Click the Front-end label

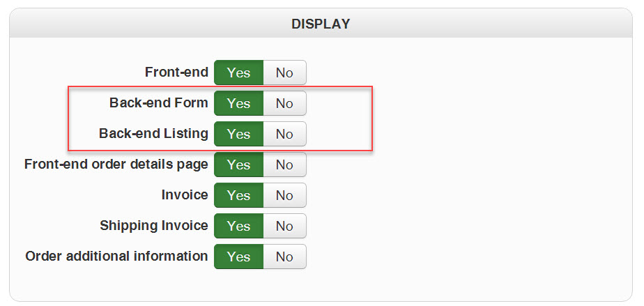click(x=176, y=72)
